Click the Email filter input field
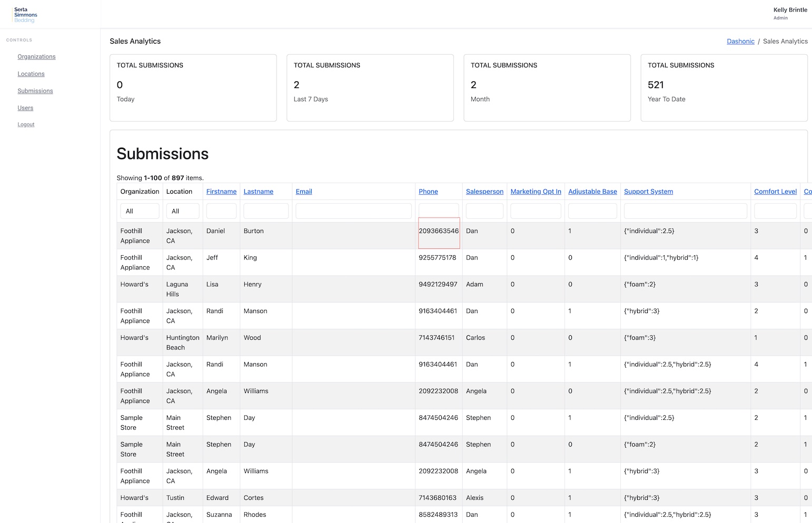The width and height of the screenshot is (812, 523). [x=353, y=211]
